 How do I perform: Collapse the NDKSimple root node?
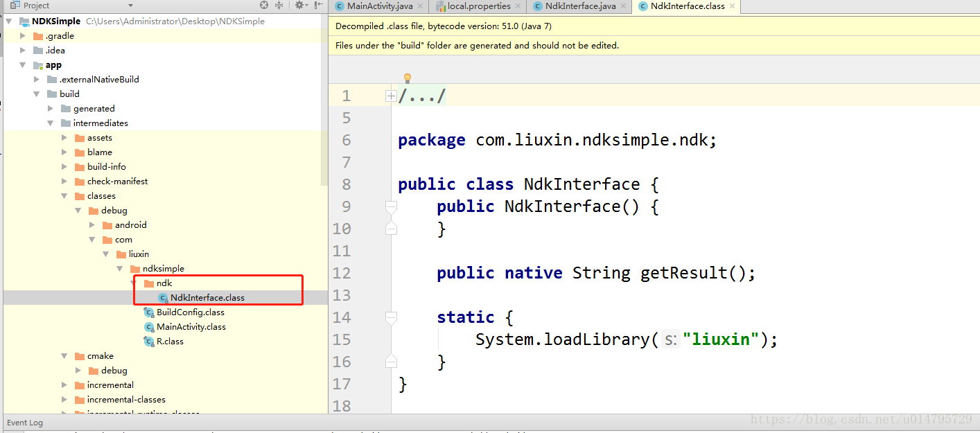pyautogui.click(x=9, y=21)
